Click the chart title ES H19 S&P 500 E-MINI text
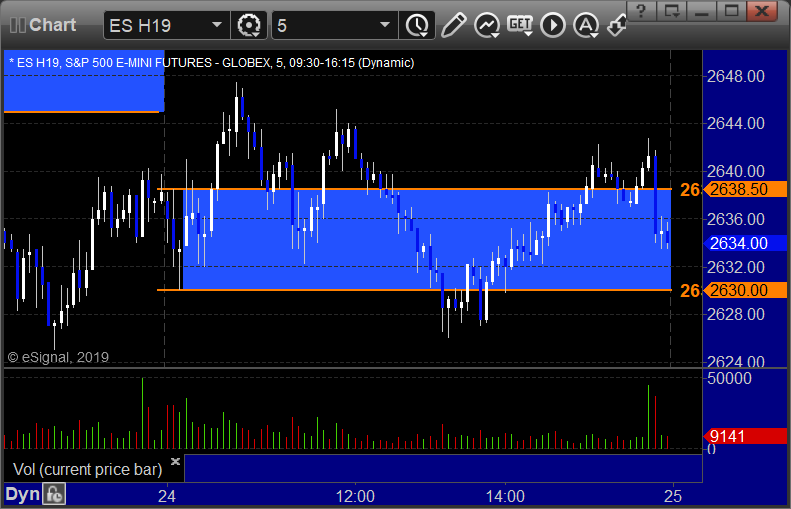The height and width of the screenshot is (509, 791). click(210, 63)
